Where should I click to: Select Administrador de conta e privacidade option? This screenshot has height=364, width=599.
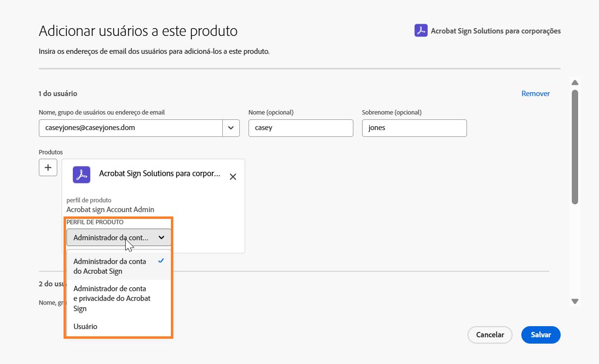click(x=112, y=298)
